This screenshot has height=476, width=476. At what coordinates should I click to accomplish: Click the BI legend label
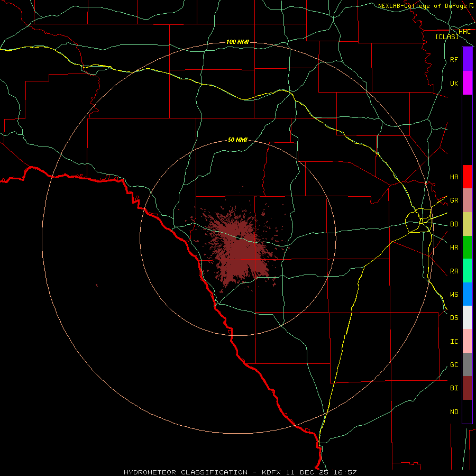tap(454, 388)
